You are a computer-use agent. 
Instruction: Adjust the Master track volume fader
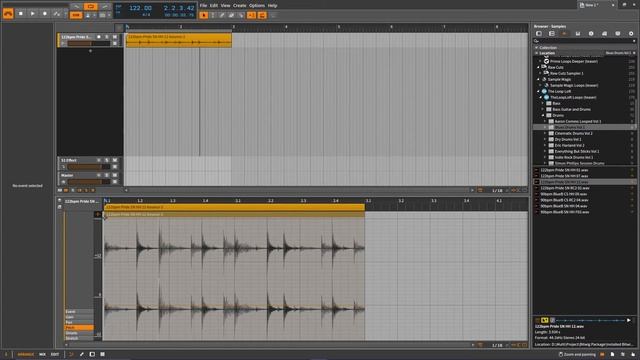(x=89, y=182)
